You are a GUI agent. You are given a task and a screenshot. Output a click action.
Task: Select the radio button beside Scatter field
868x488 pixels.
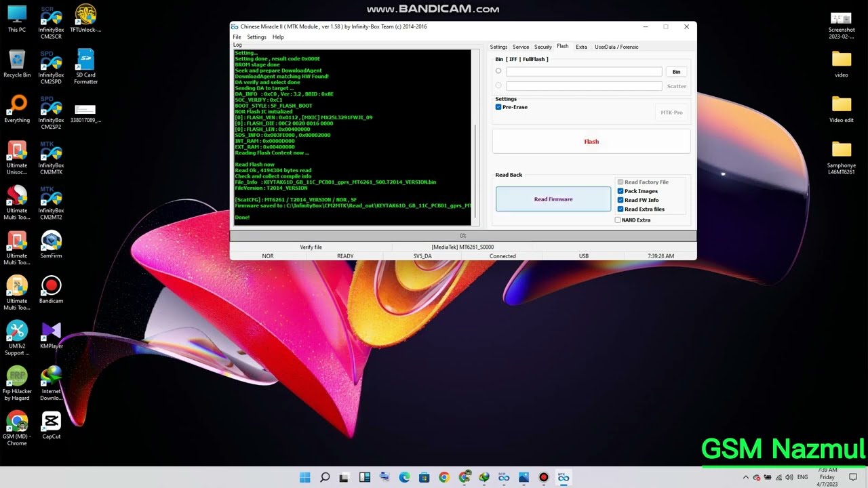pos(498,85)
